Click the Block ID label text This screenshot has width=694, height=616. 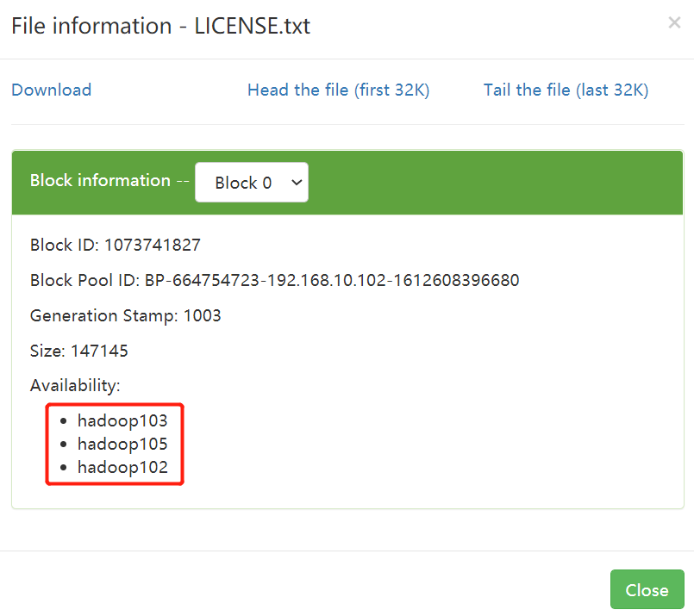coord(64,245)
